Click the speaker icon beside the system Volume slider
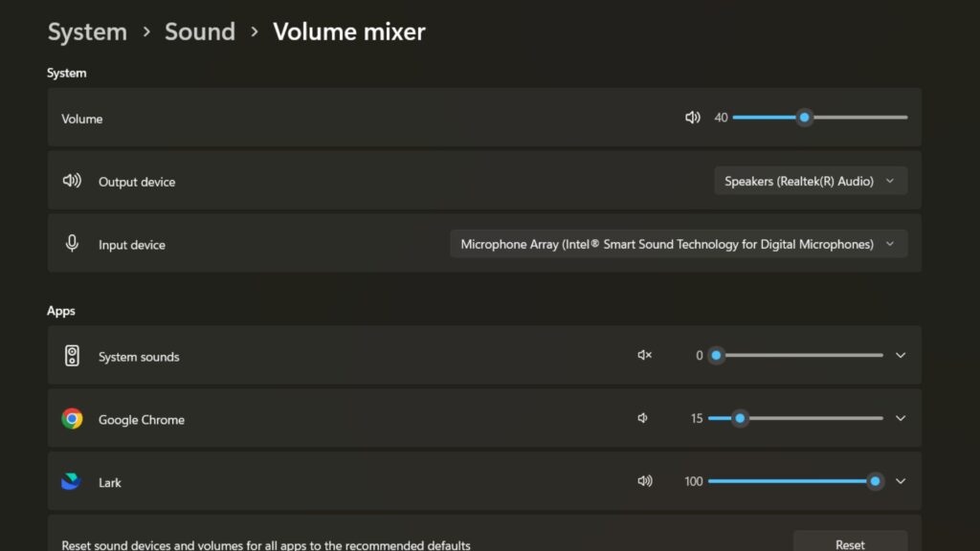The width and height of the screenshot is (980, 551). tap(692, 117)
